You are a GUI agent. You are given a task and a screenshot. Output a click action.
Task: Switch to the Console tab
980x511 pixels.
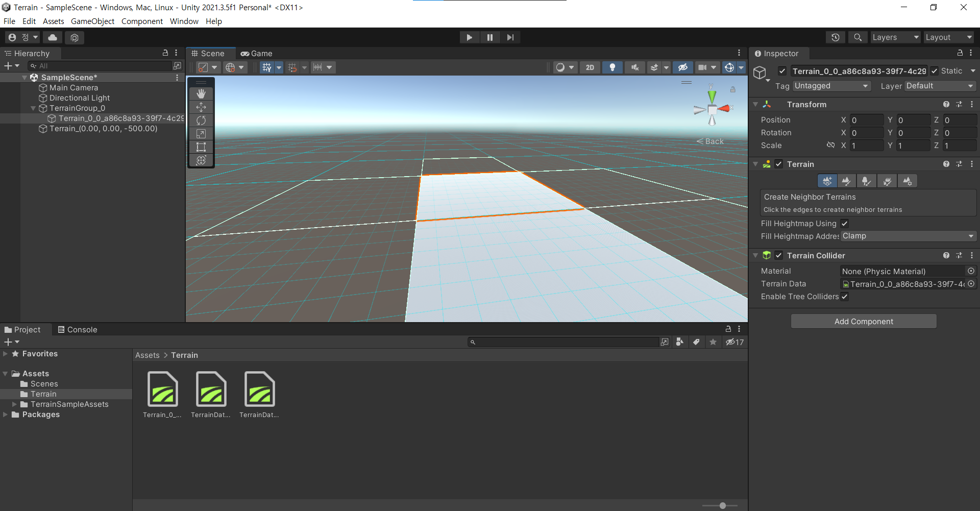point(77,330)
